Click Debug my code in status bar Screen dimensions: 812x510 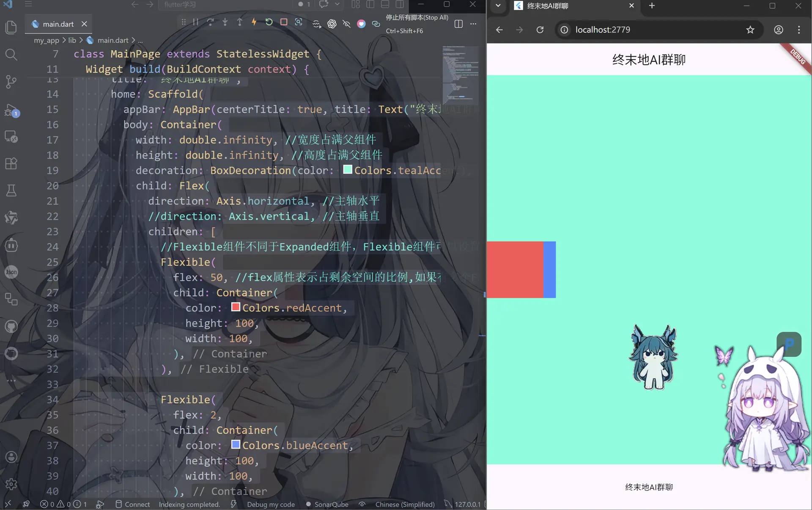[x=271, y=504]
